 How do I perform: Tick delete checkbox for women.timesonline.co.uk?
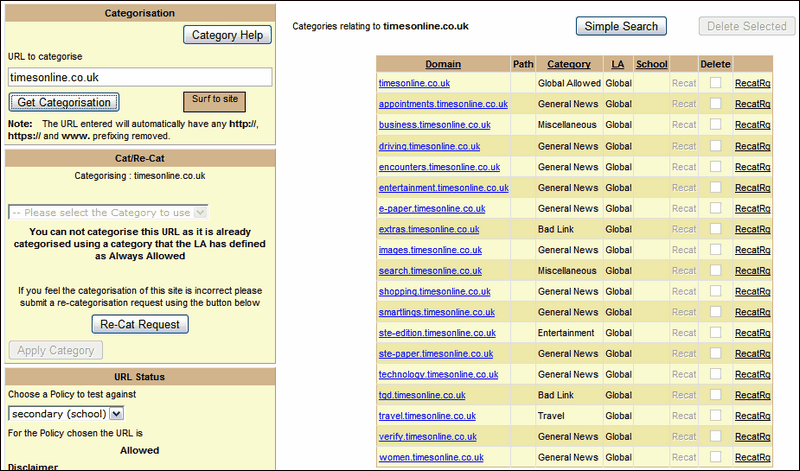click(715, 457)
